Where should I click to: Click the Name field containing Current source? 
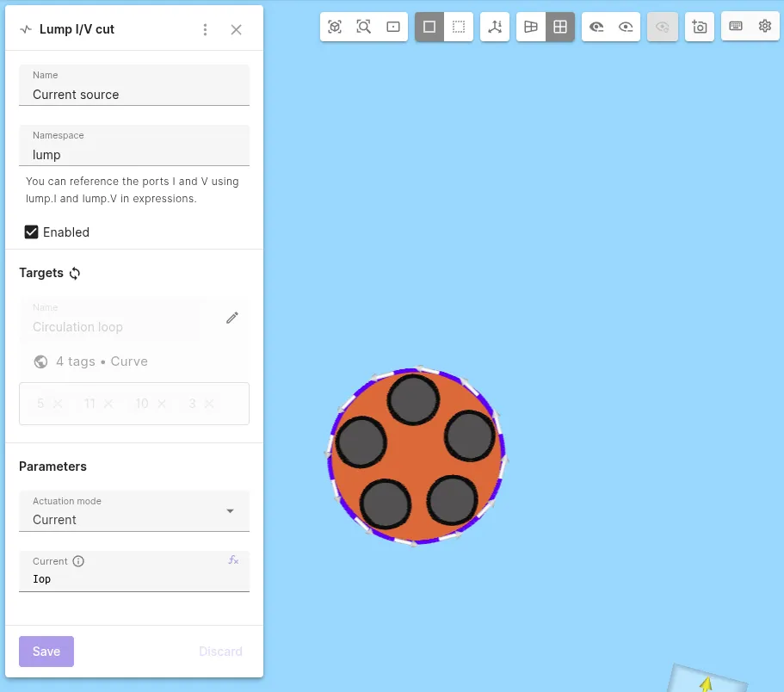click(134, 85)
